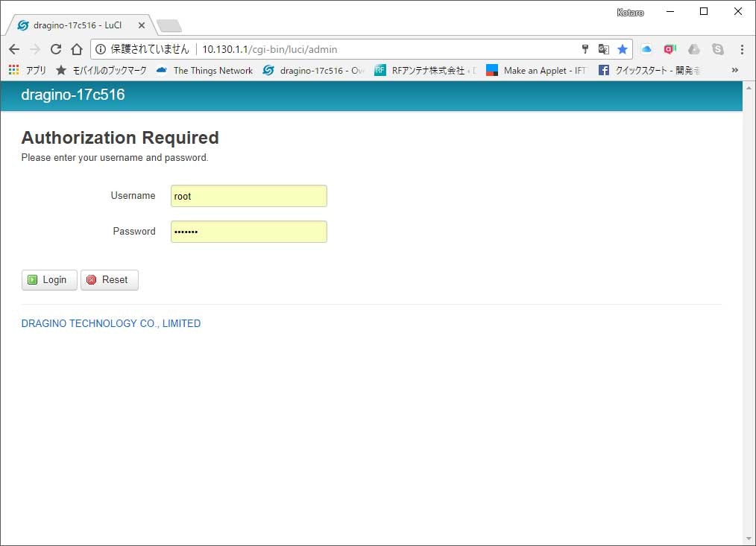Click the page vertical scrollbar
756x546 pixels.
click(x=749, y=314)
